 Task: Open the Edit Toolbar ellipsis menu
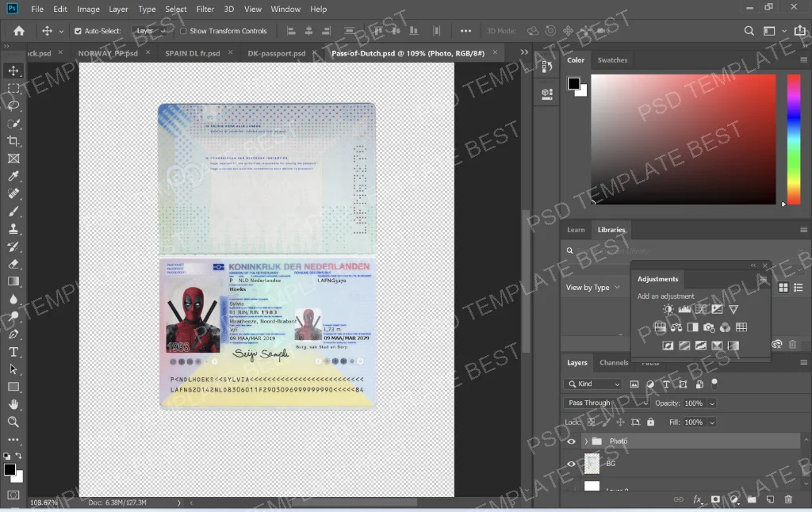coord(13,440)
